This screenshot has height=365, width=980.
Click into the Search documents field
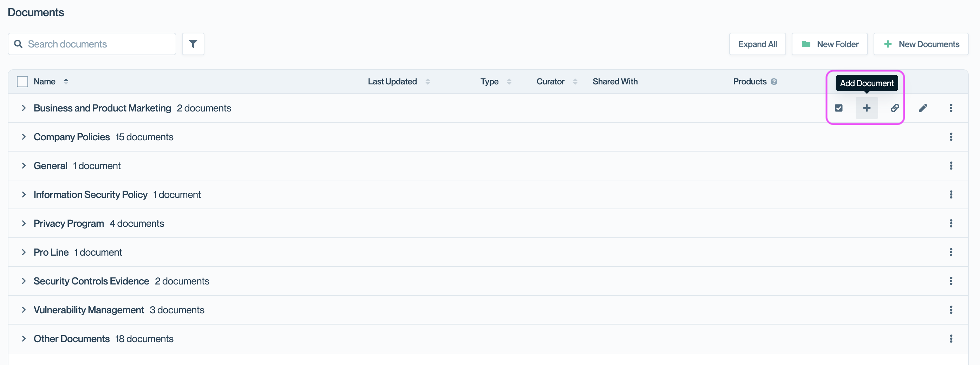tap(92, 44)
